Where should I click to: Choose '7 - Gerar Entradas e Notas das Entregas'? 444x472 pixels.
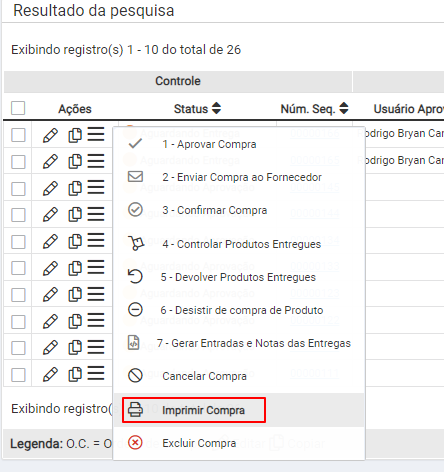pos(254,343)
